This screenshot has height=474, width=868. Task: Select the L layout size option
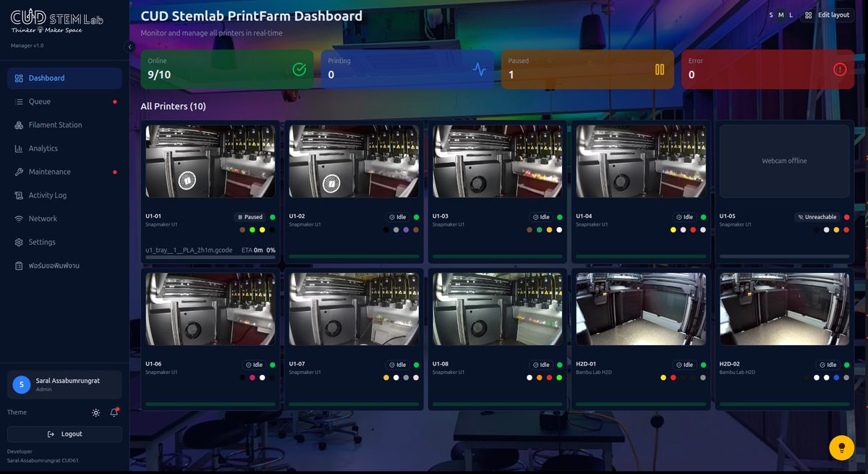coord(791,14)
